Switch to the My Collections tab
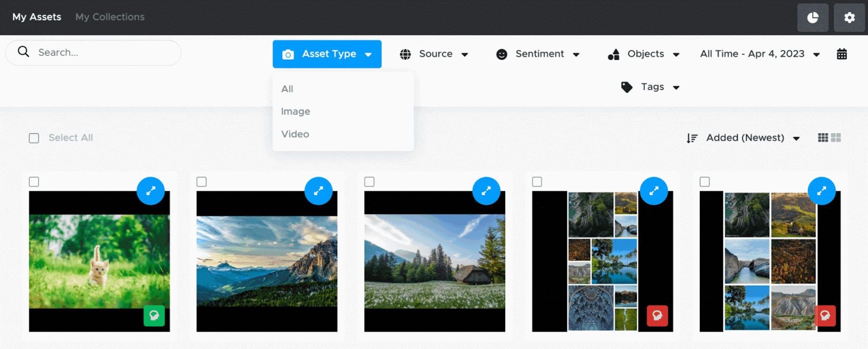Image resolution: width=868 pixels, height=349 pixels. pyautogui.click(x=110, y=17)
